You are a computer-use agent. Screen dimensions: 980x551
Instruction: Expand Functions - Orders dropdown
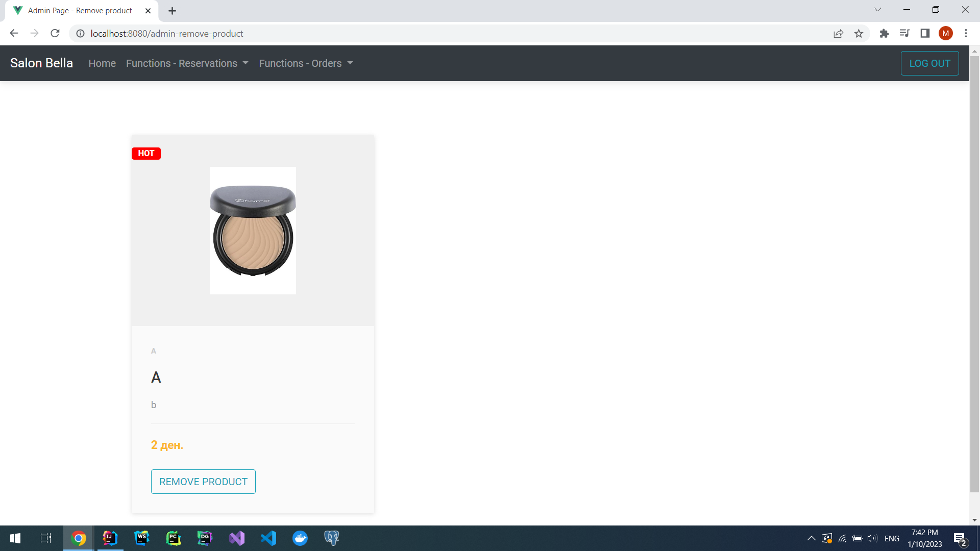306,63
